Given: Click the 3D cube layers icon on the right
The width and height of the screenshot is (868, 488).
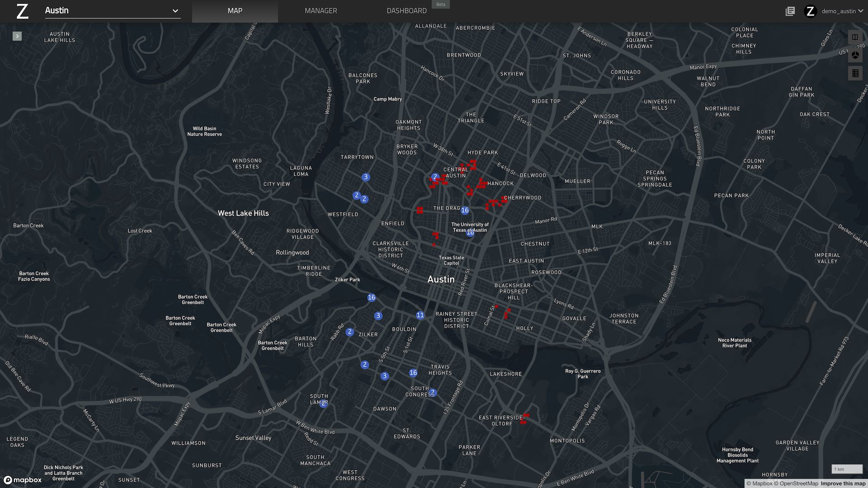Looking at the screenshot, I should tap(855, 55).
